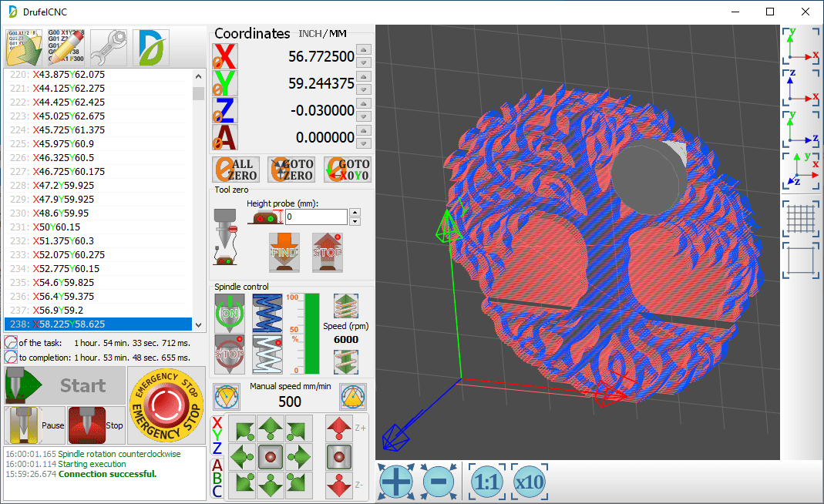The height and width of the screenshot is (504, 824).
Task: Click the tool zero probe illustration
Action: pos(226,237)
